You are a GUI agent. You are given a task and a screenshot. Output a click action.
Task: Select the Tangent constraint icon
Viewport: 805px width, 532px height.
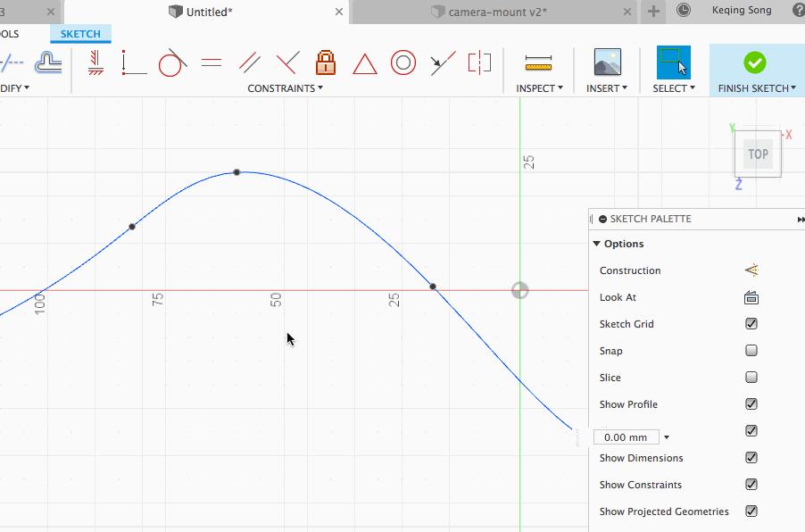tap(171, 62)
